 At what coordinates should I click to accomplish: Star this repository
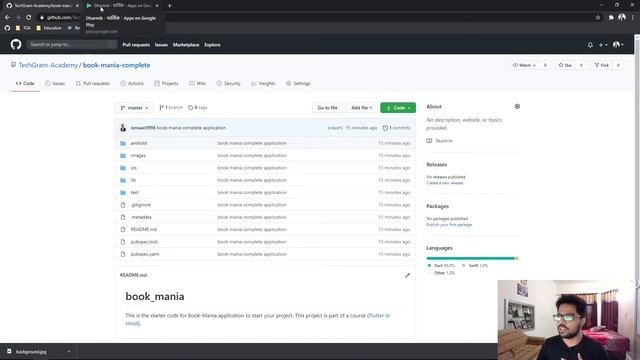565,65
